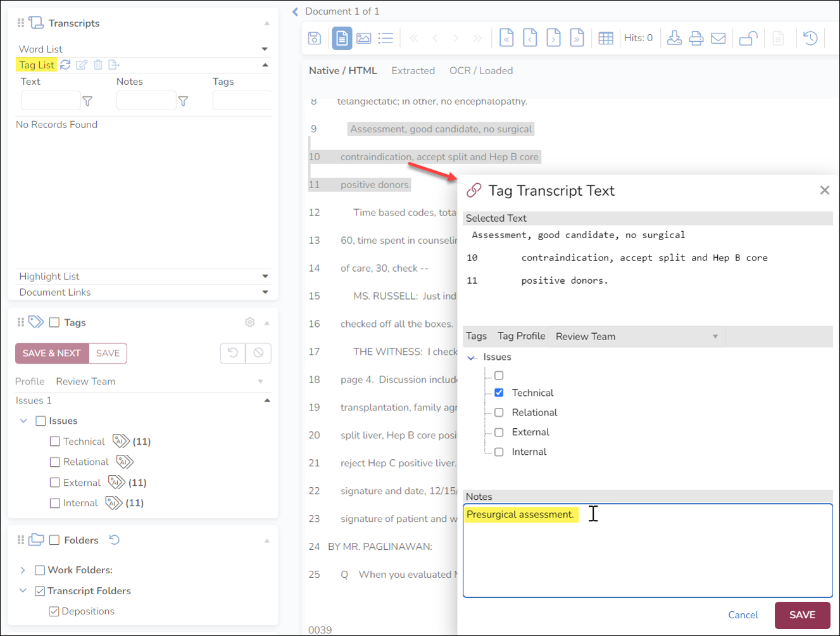Open the Tag Profile Review Team dropdown
Image resolution: width=840 pixels, height=636 pixels.
637,336
